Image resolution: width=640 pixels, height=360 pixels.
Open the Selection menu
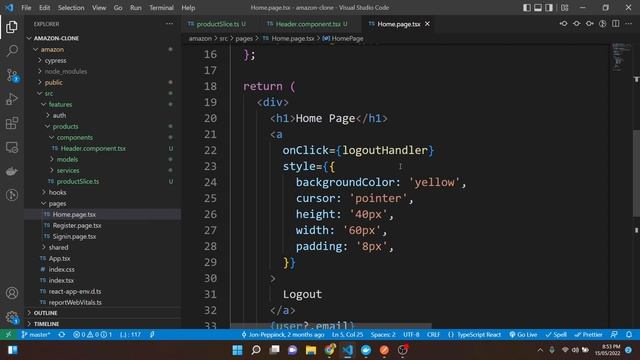pos(71,8)
